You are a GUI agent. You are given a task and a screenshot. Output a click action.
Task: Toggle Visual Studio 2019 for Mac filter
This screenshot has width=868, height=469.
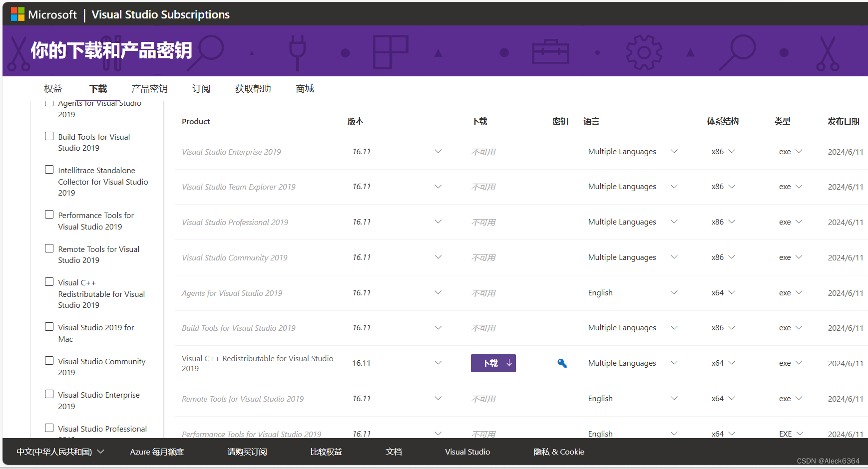(49, 327)
